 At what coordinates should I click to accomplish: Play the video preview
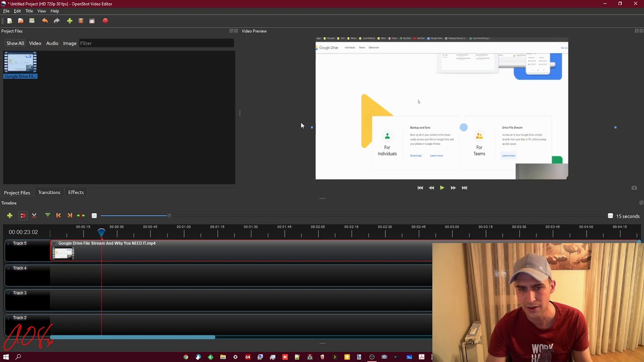[442, 188]
